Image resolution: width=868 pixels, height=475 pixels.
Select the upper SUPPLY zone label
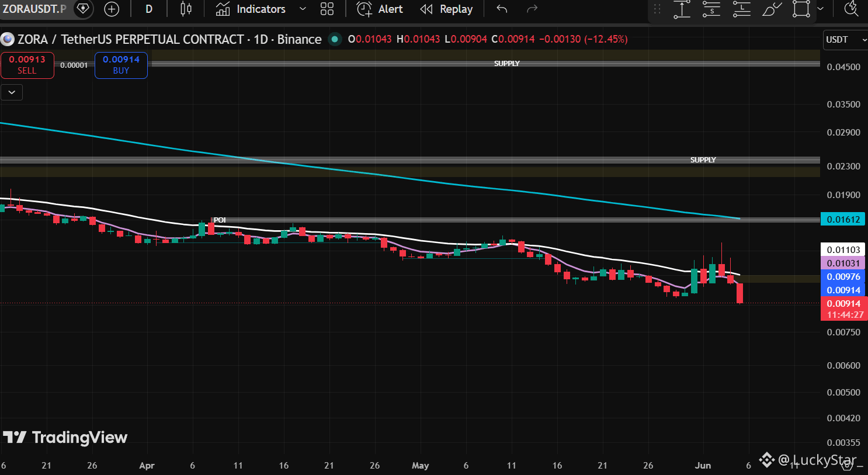507,64
